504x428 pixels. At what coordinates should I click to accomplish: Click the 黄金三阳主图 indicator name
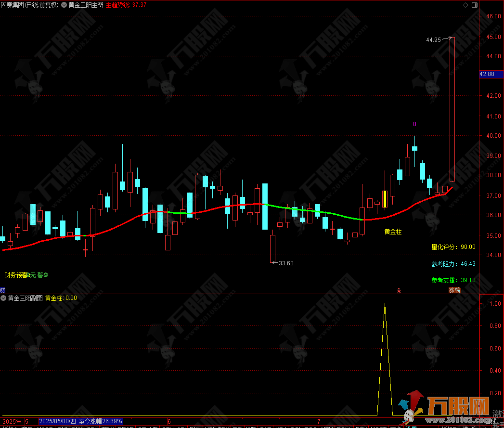click(x=86, y=5)
